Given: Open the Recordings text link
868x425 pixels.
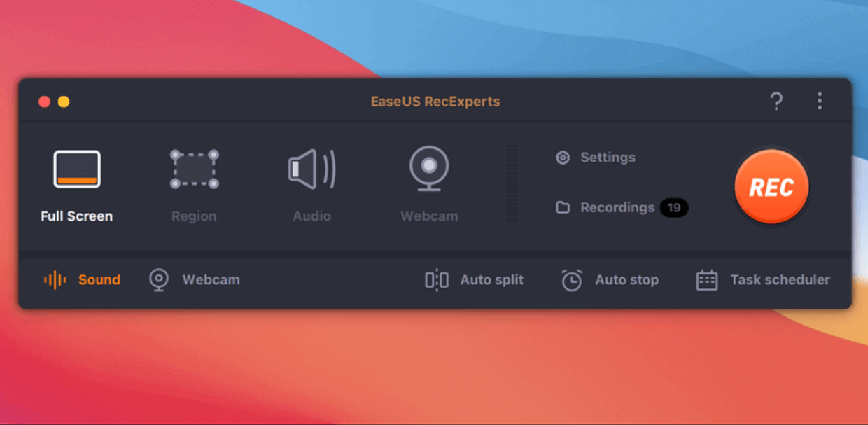Looking at the screenshot, I should (x=617, y=208).
